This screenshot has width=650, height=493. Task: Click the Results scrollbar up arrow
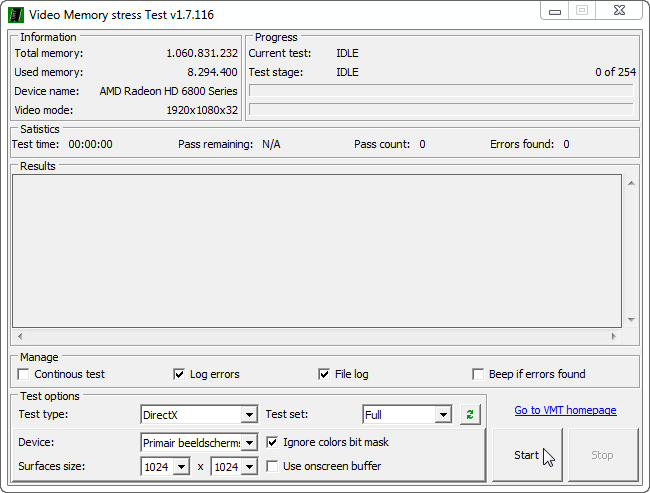[x=631, y=183]
